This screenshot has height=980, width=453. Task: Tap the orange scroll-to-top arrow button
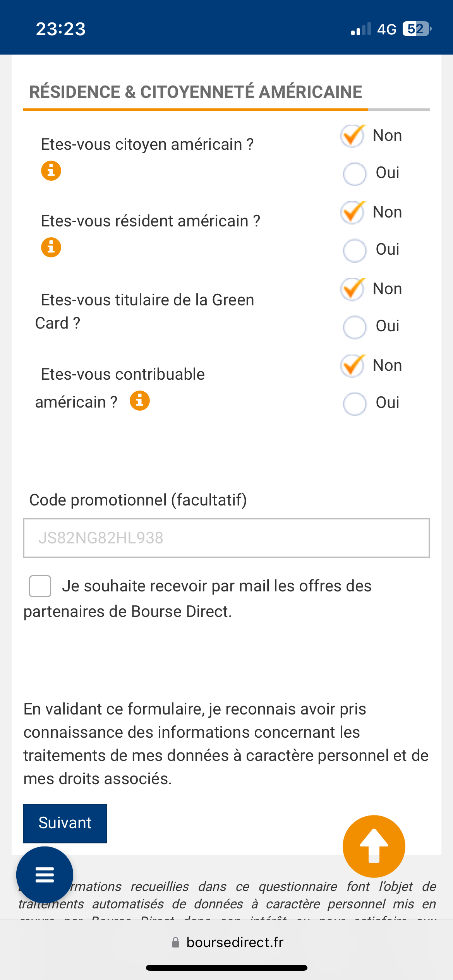[x=374, y=846]
